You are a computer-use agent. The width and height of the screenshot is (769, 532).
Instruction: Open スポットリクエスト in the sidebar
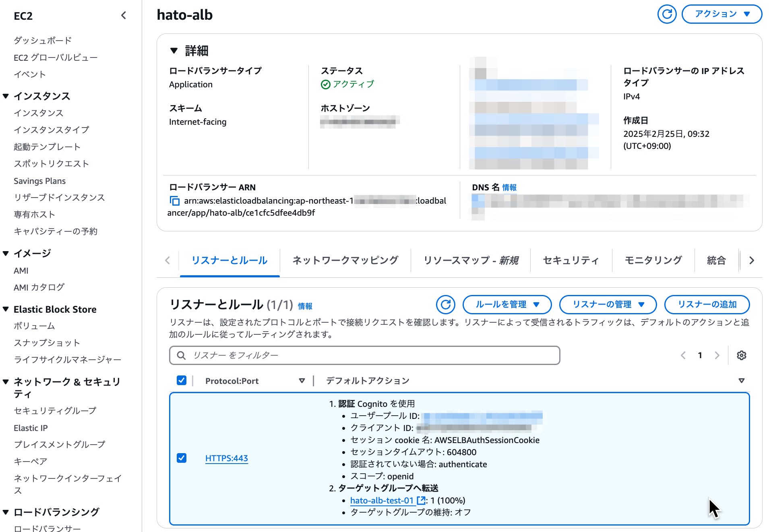[x=51, y=164]
